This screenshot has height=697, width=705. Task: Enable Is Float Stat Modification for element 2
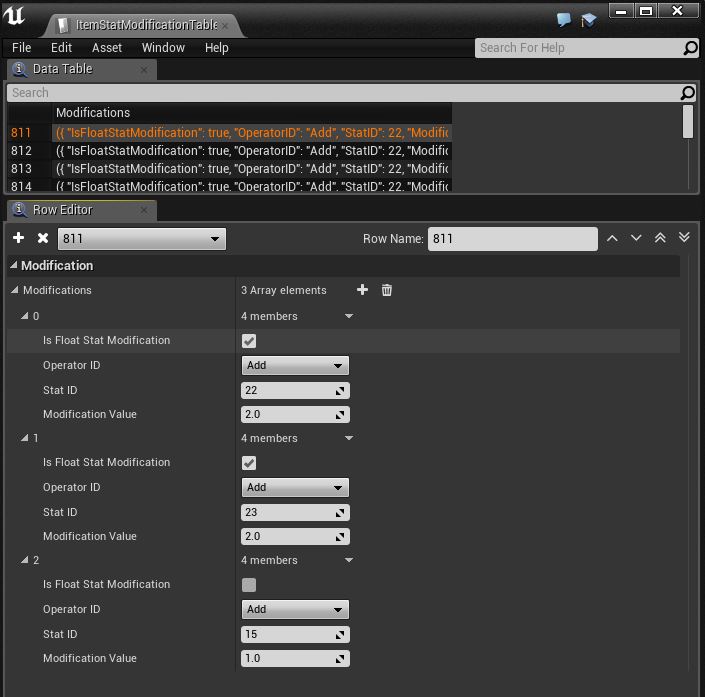click(249, 585)
